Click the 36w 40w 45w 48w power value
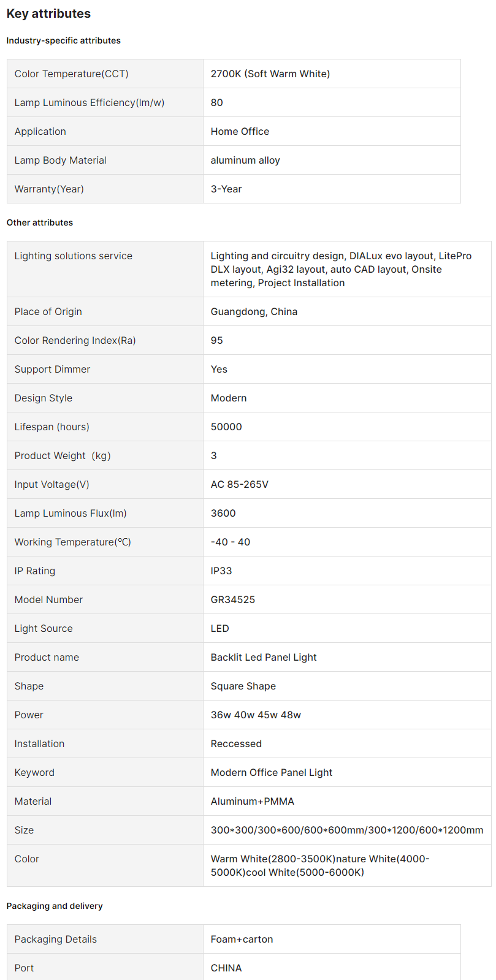 click(x=256, y=715)
